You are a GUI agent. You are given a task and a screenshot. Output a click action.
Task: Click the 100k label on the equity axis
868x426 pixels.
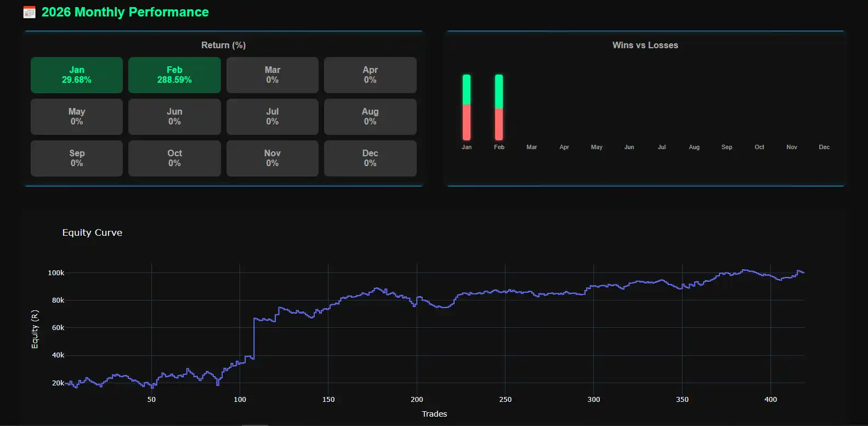pos(56,272)
